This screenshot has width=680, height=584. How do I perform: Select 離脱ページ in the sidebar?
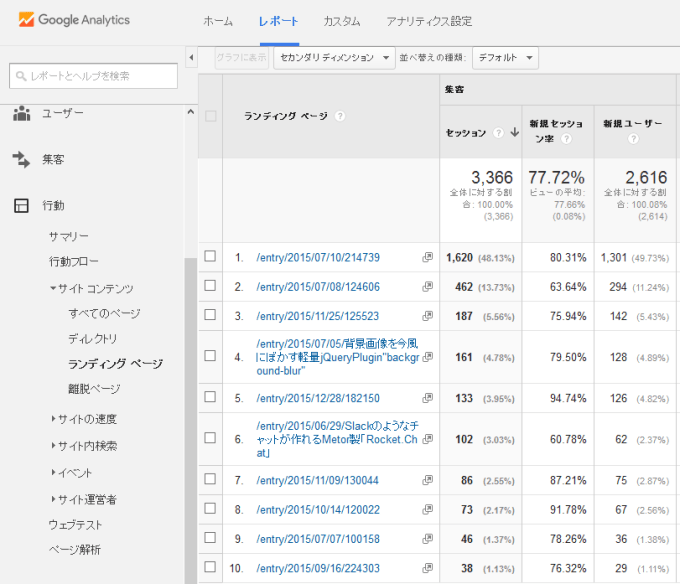click(x=94, y=388)
